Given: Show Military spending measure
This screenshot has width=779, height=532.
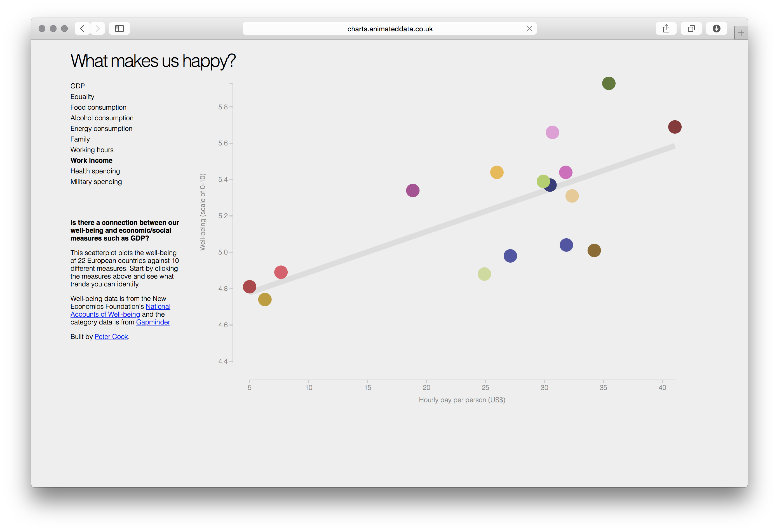Looking at the screenshot, I should pos(96,182).
